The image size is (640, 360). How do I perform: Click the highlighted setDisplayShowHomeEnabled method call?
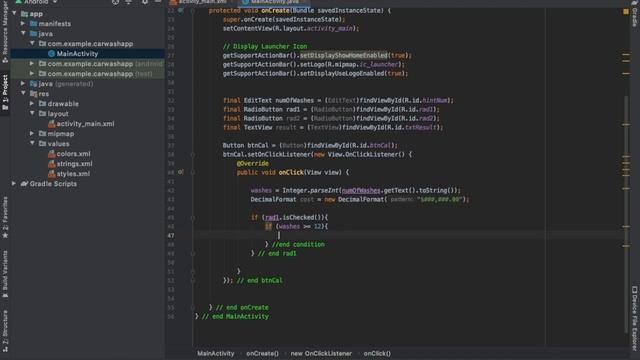click(x=344, y=56)
